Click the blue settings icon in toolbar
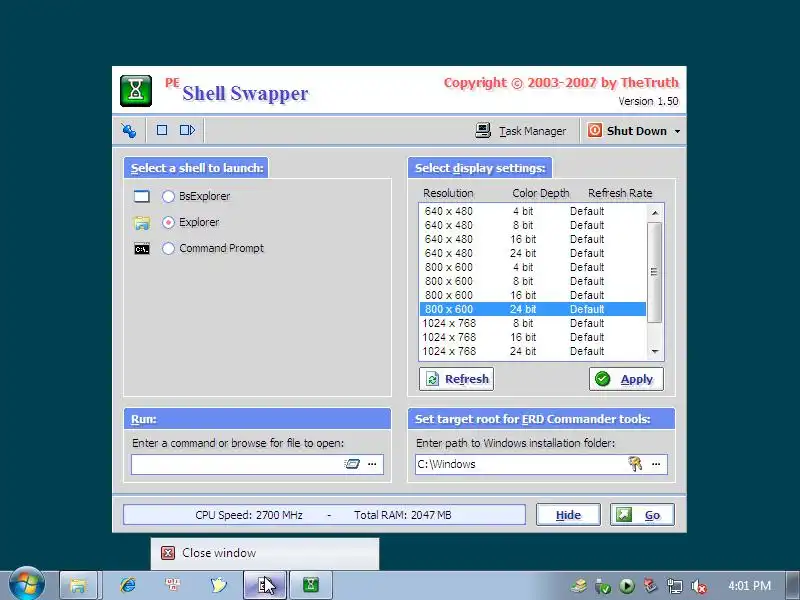 [129, 131]
